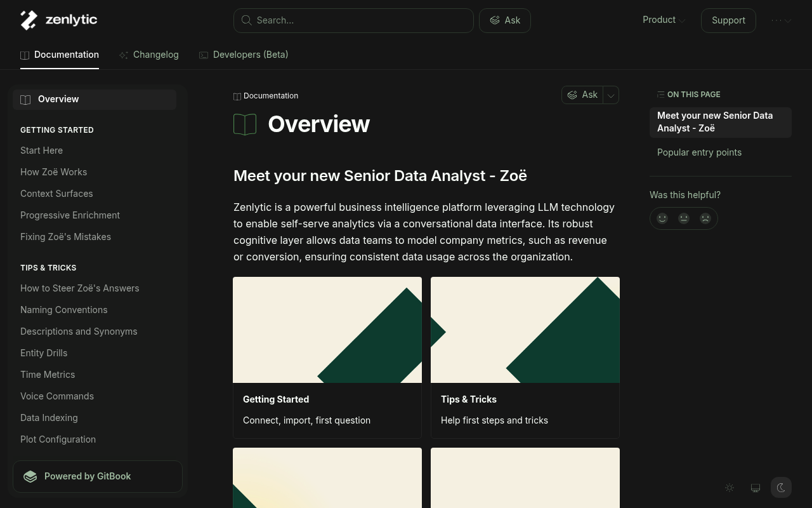Switch to the Developers (Beta) tab

[244, 55]
